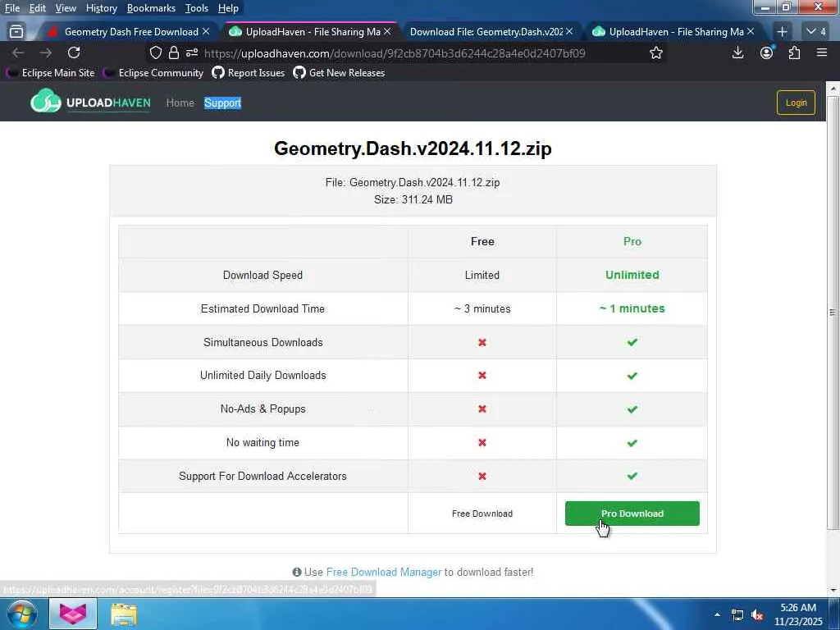Open the Support page link
The height and width of the screenshot is (630, 840).
(222, 103)
